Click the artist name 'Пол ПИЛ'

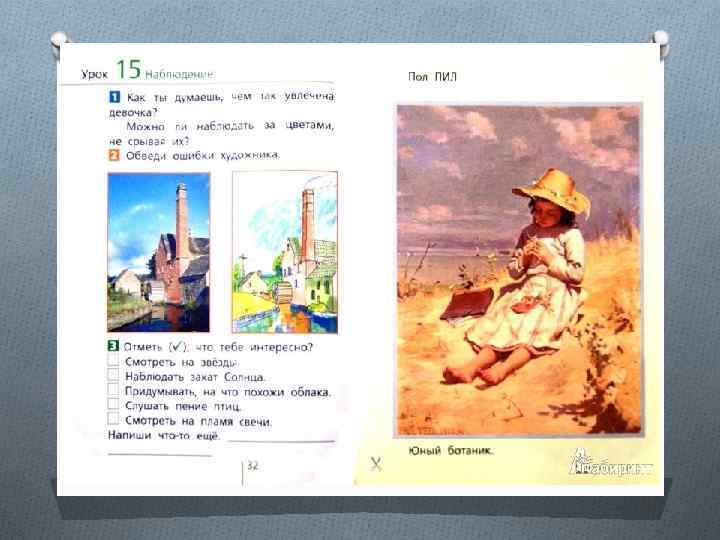coord(433,77)
